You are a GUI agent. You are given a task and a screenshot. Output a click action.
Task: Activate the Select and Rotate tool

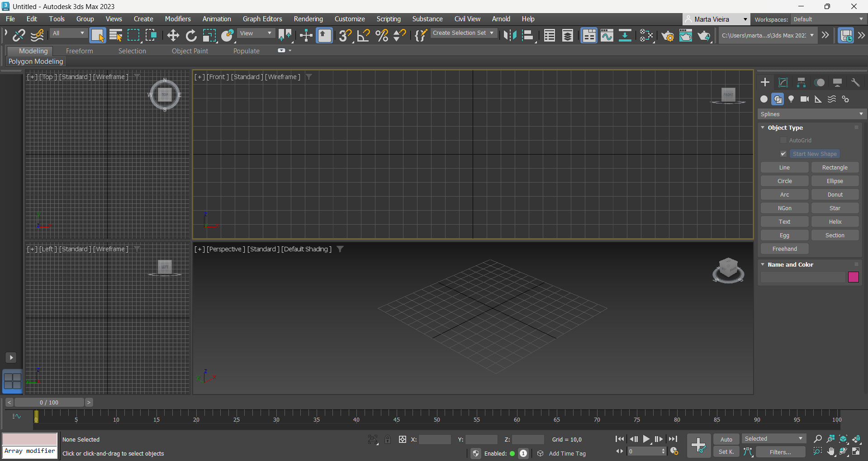click(x=191, y=35)
